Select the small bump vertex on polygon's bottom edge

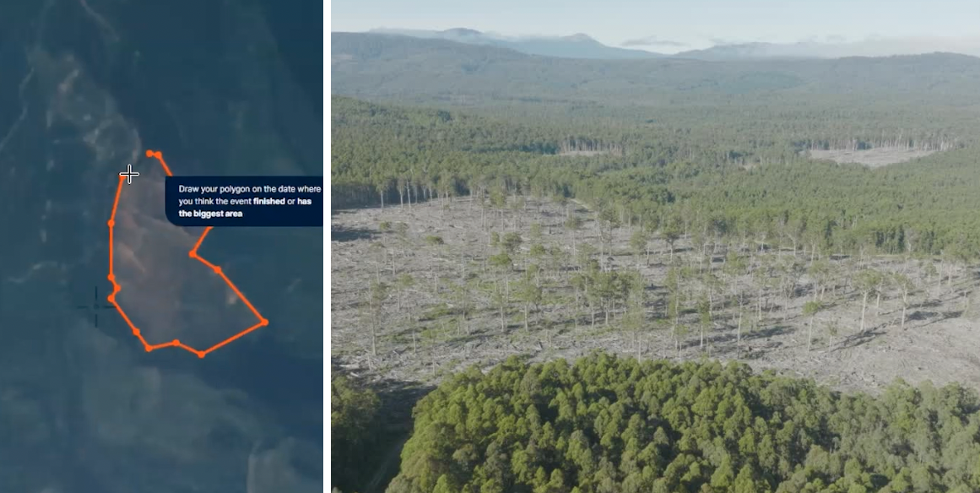[176, 343]
